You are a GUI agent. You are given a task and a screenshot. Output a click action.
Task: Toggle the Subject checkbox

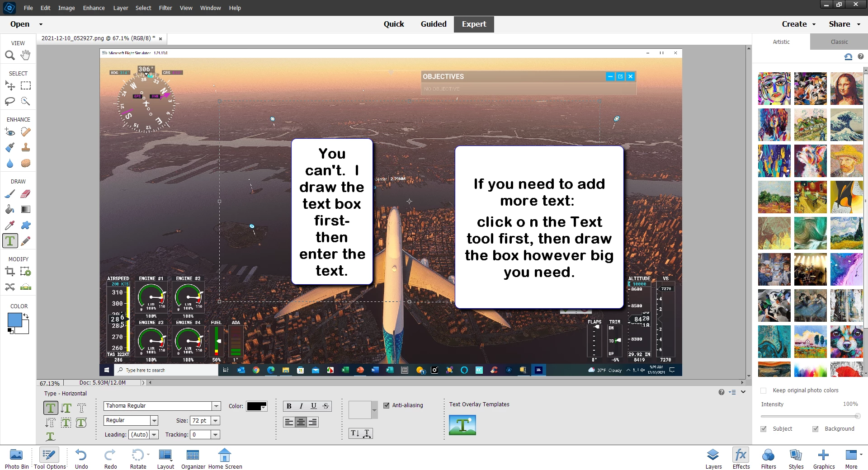(764, 429)
